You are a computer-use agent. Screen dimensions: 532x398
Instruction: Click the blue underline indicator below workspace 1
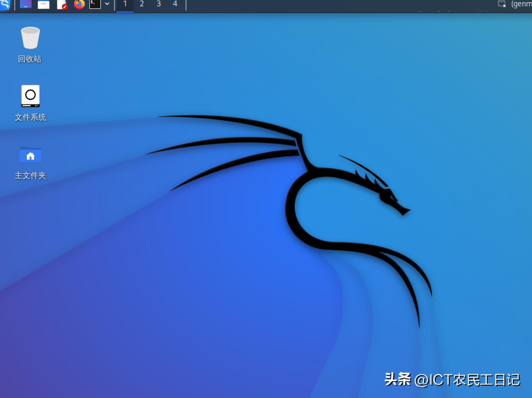click(125, 11)
